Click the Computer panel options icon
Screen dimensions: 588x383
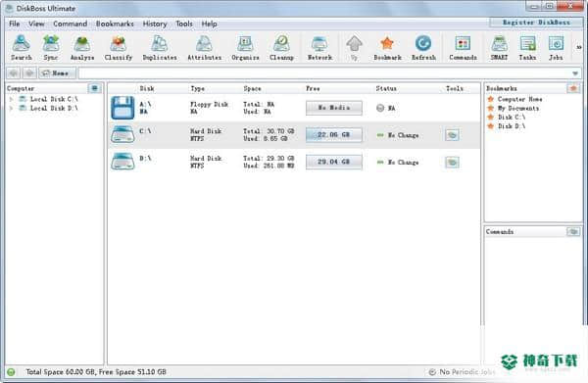click(x=94, y=88)
